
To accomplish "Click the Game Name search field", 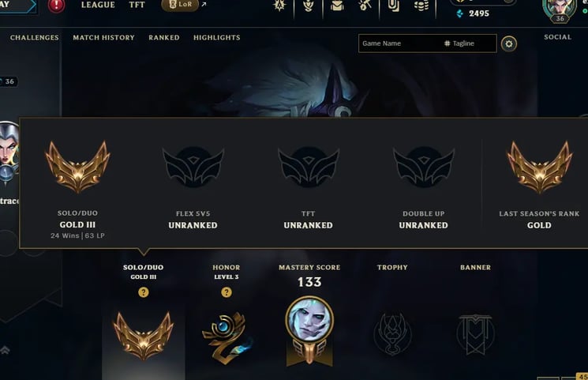I will 400,43.
